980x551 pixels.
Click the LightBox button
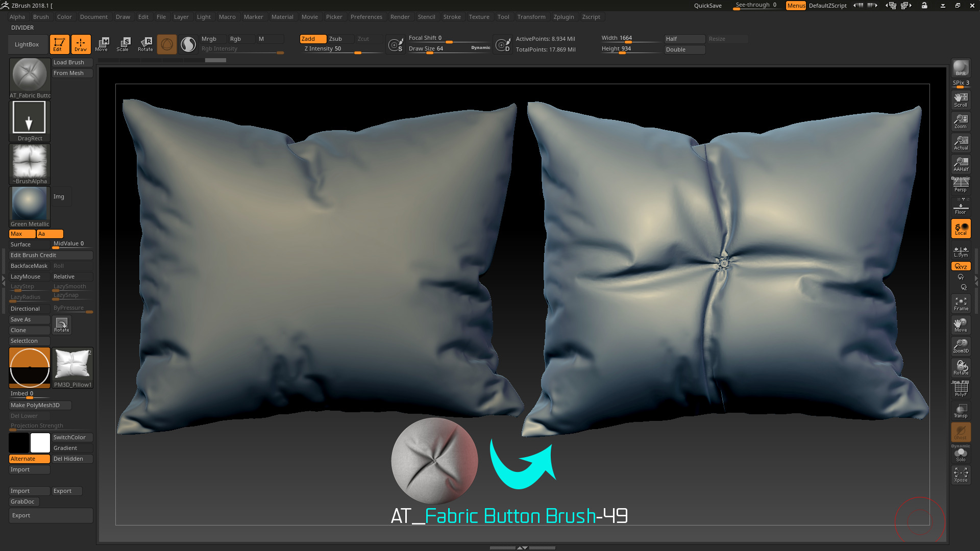(x=27, y=44)
